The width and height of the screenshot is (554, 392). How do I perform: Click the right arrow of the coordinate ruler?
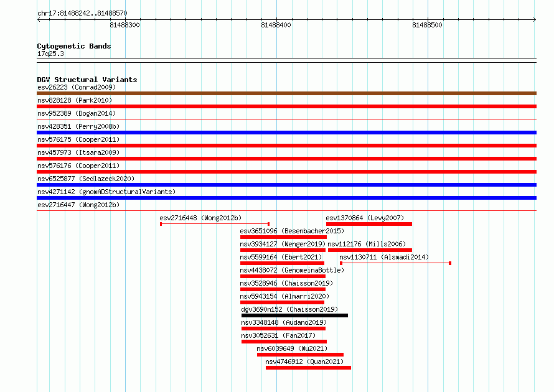(x=535, y=19)
